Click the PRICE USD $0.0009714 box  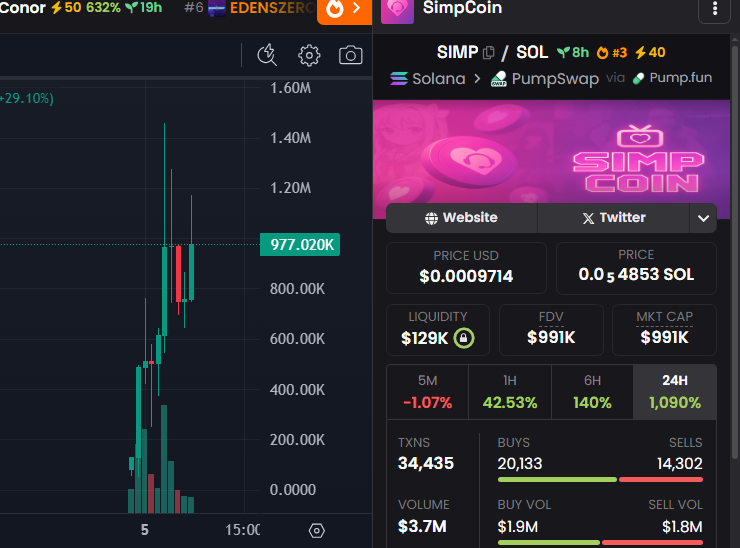(x=466, y=268)
